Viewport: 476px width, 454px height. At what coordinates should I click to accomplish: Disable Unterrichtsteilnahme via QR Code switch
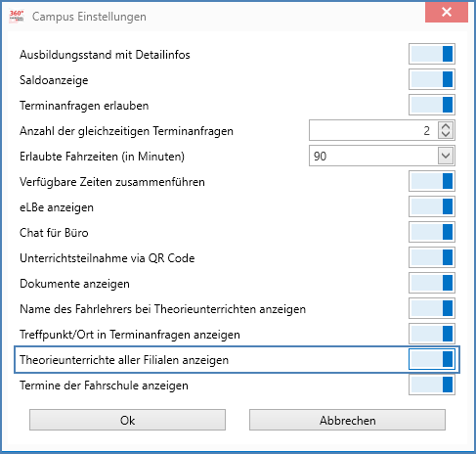(x=432, y=257)
